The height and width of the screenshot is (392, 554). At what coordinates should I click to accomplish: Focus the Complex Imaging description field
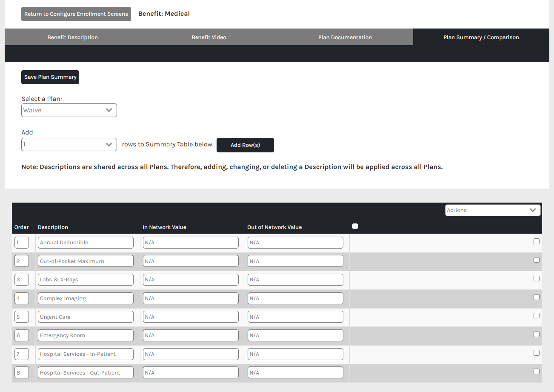[86, 298]
